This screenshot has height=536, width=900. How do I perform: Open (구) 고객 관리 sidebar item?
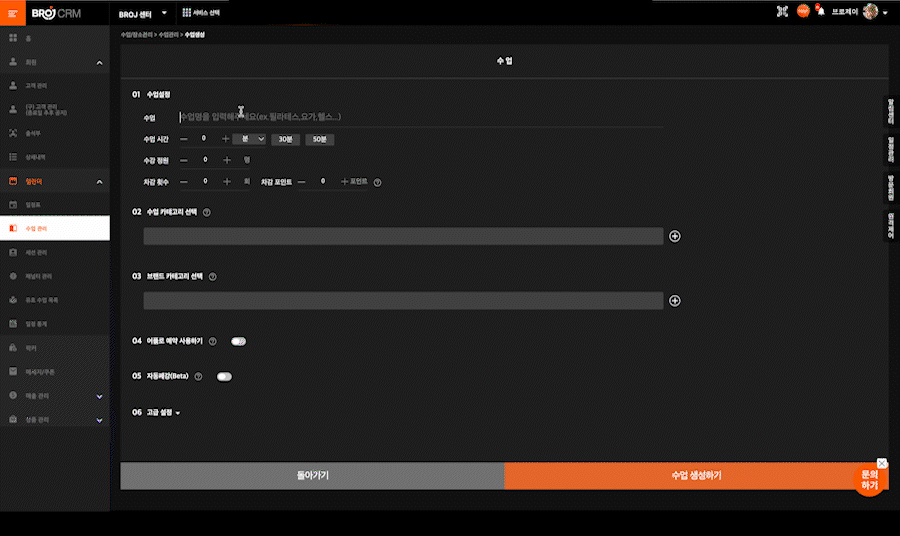pos(55,110)
